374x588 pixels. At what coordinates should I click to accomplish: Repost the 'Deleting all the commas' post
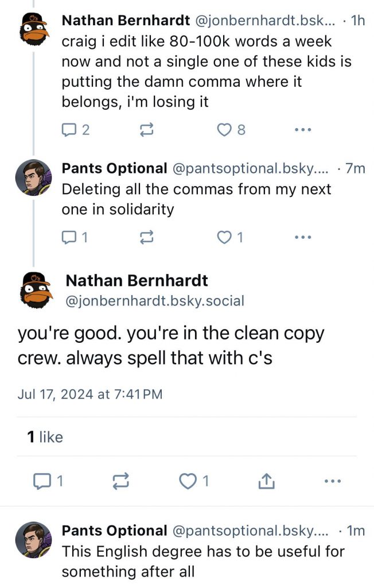click(x=147, y=237)
